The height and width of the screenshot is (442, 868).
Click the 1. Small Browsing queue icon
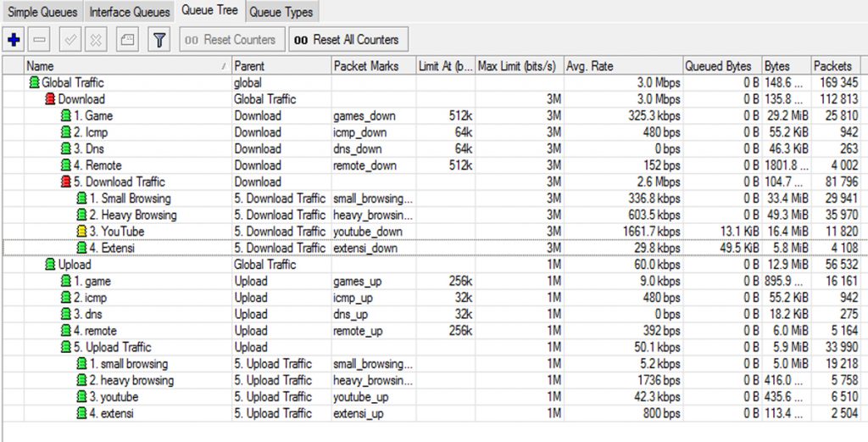click(x=82, y=199)
